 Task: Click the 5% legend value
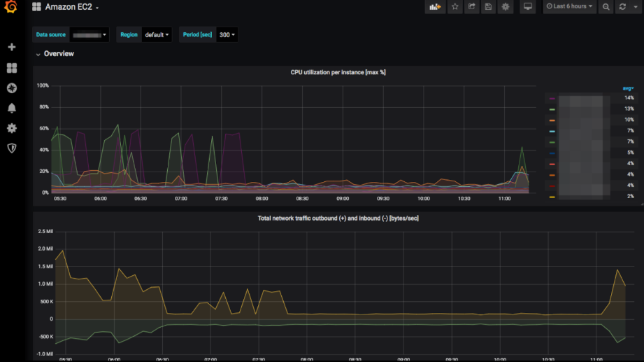(x=631, y=153)
